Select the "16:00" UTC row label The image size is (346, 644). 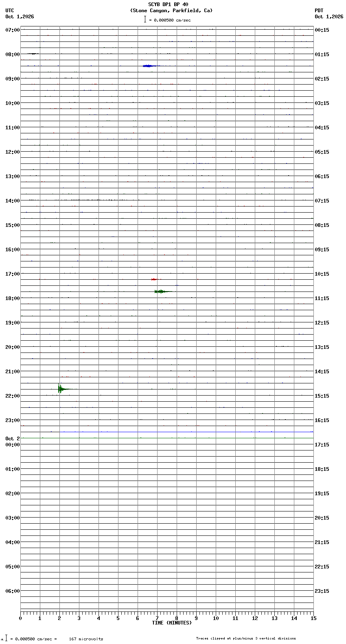(13, 250)
